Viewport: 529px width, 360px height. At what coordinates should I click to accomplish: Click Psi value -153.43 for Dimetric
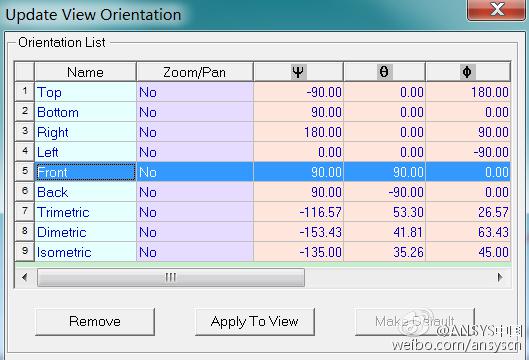(299, 231)
